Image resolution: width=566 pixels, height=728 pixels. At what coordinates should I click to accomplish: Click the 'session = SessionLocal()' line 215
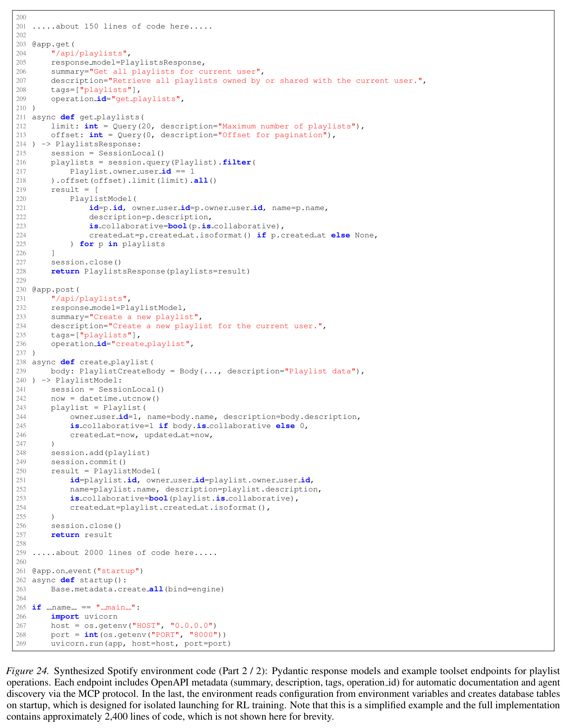click(108, 153)
